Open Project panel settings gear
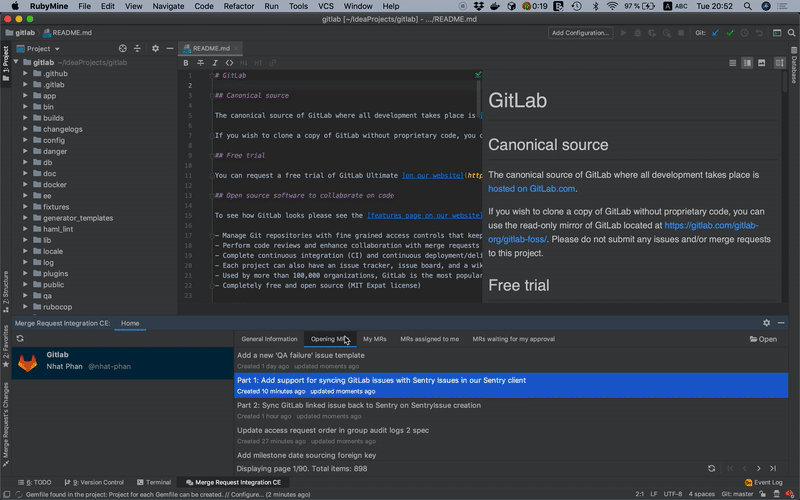This screenshot has height=500, width=800. click(x=155, y=48)
